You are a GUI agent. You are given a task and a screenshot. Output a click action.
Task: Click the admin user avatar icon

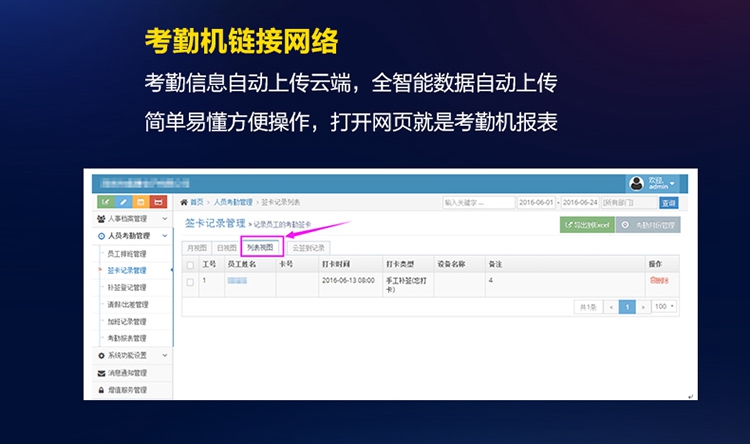tap(636, 184)
